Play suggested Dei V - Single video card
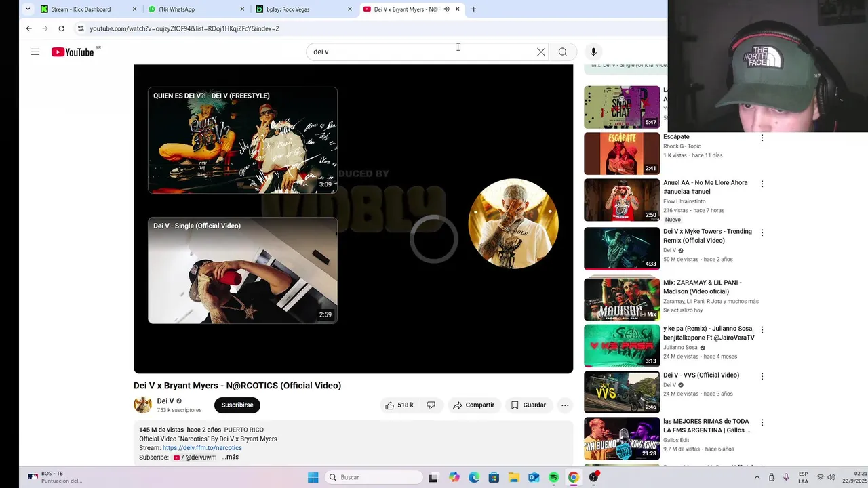Viewport: 868px width, 488px height. tap(243, 270)
